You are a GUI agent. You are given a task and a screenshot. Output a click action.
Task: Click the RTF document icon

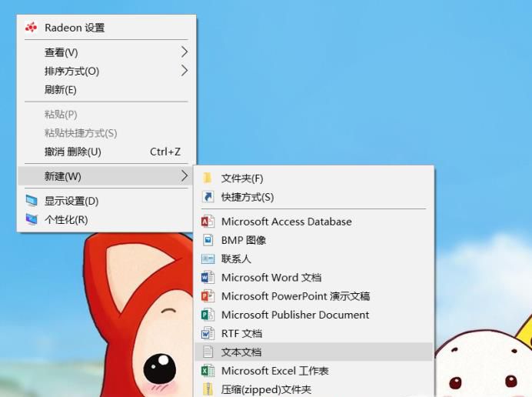208,333
